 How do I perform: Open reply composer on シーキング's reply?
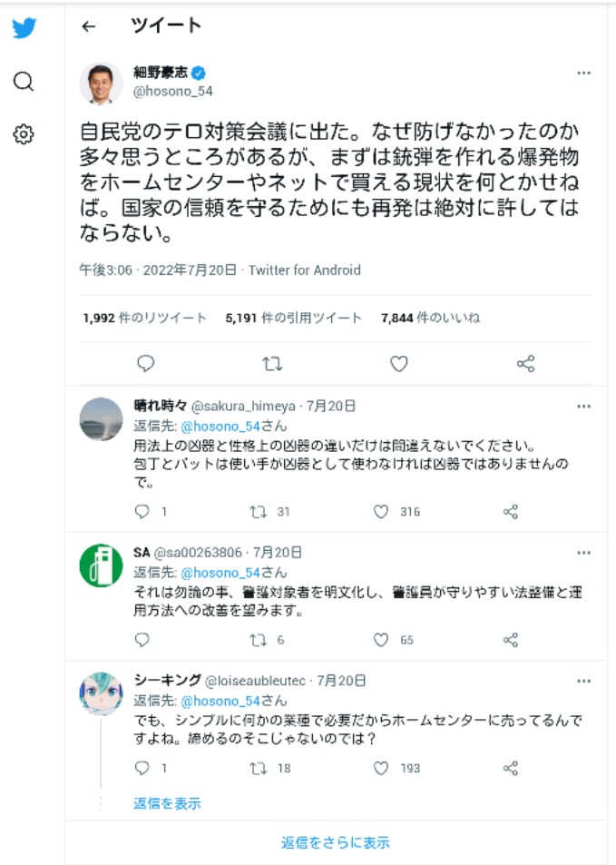(x=142, y=769)
